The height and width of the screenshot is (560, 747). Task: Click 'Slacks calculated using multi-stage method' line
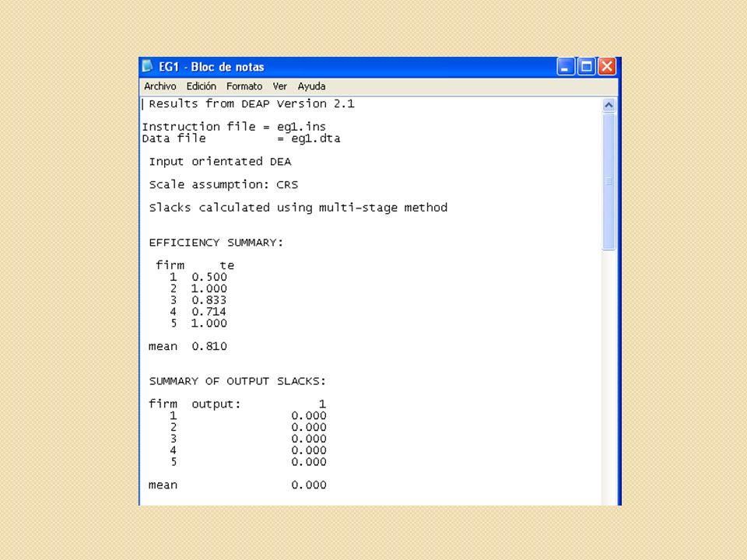tap(298, 208)
